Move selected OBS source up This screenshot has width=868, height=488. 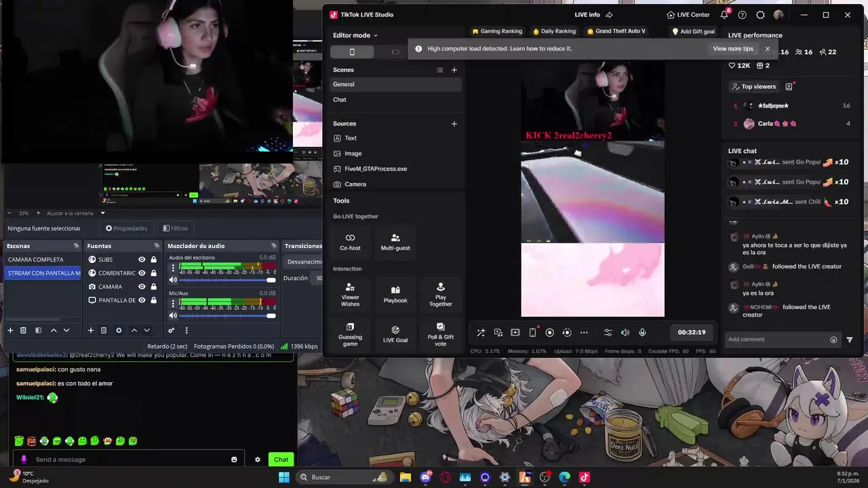coord(134,330)
